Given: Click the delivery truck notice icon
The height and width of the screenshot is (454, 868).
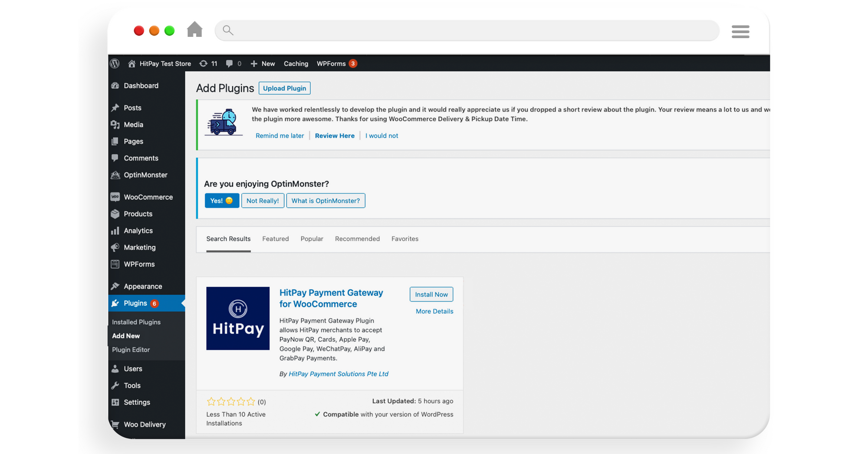Looking at the screenshot, I should (x=224, y=122).
